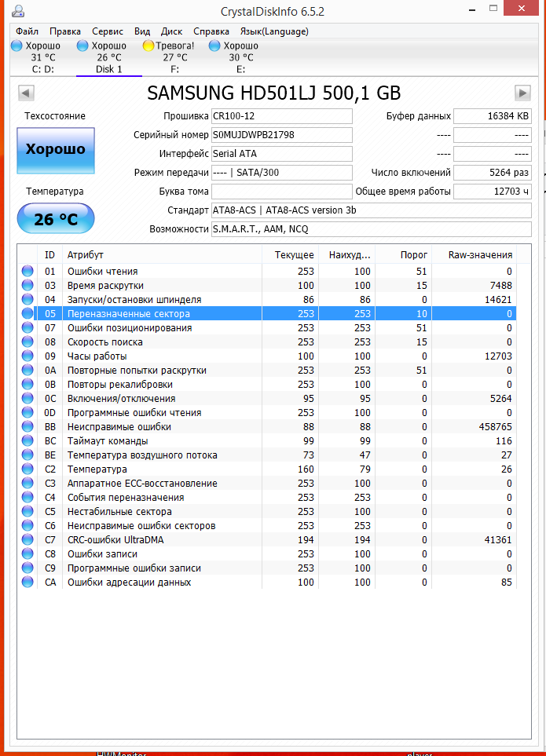The width and height of the screenshot is (546, 756).
Task: Click status icon of Ошибки чтения row
Action: pos(27,271)
